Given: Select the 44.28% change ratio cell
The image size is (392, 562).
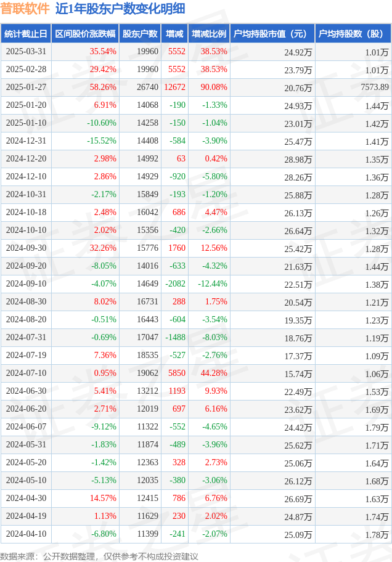Looking at the screenshot, I should [214, 373].
